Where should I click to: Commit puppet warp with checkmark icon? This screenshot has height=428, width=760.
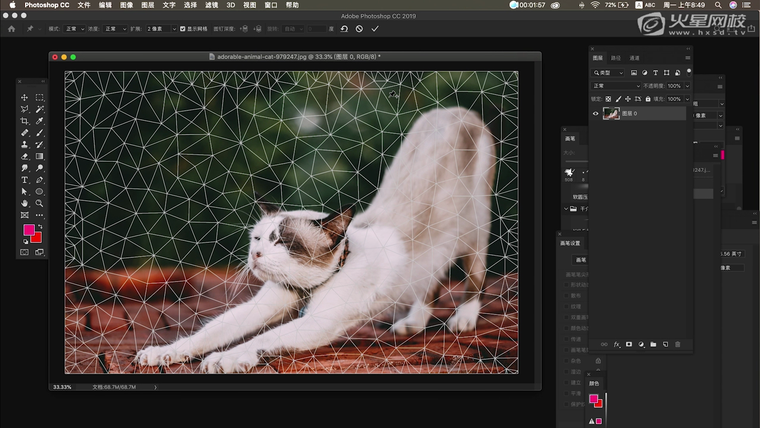[375, 29]
